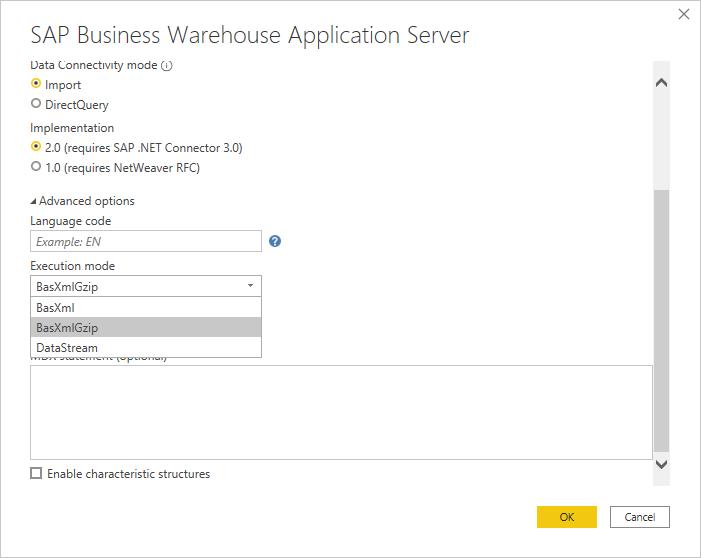Open the Language code help icon
This screenshot has height=558, width=701.
pyautogui.click(x=275, y=241)
